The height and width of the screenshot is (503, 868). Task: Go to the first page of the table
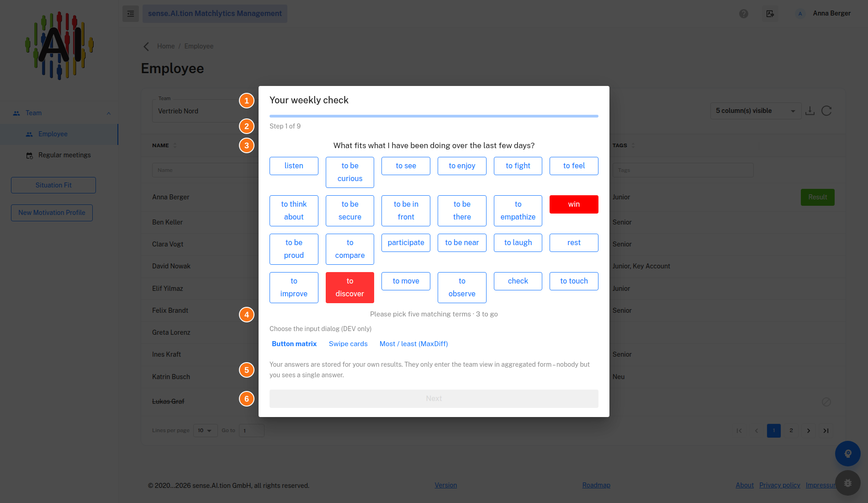coord(739,431)
